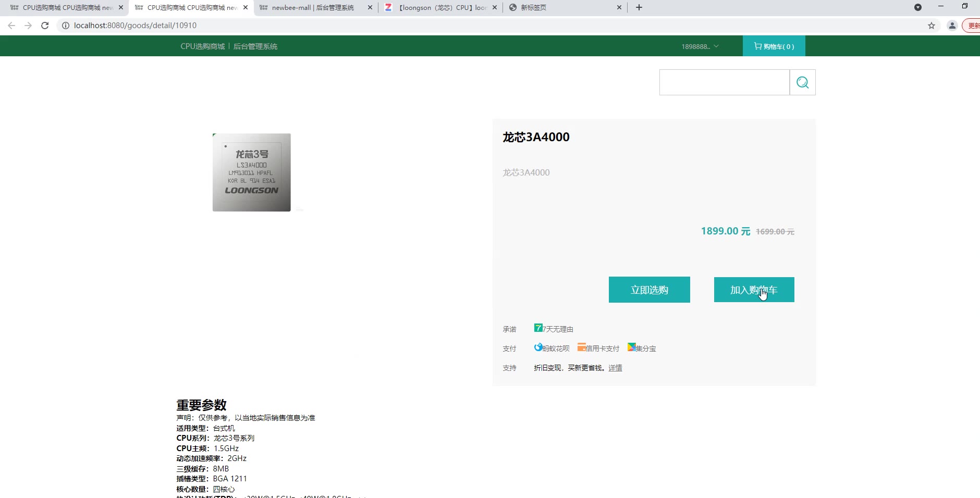Click the 加入购物车 add to cart button
This screenshot has height=498, width=980.
coord(754,290)
